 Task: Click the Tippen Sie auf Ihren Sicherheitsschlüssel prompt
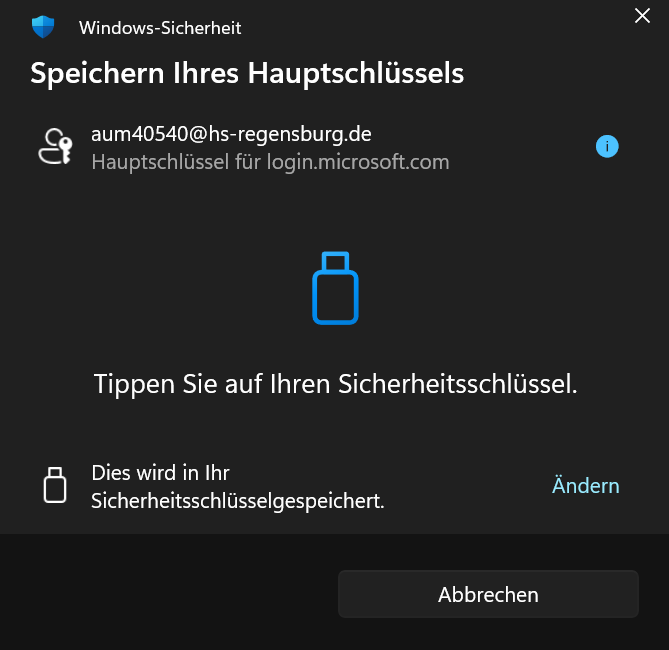coord(335,384)
